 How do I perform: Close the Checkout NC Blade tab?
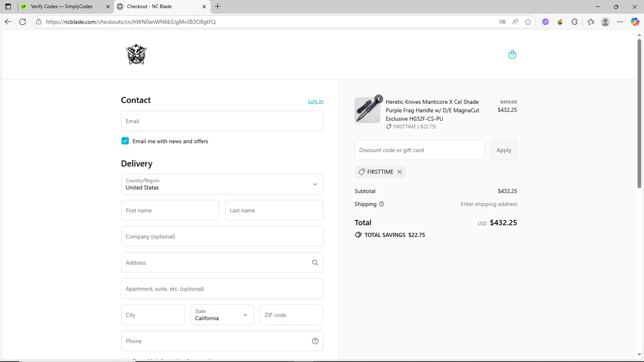(204, 6)
